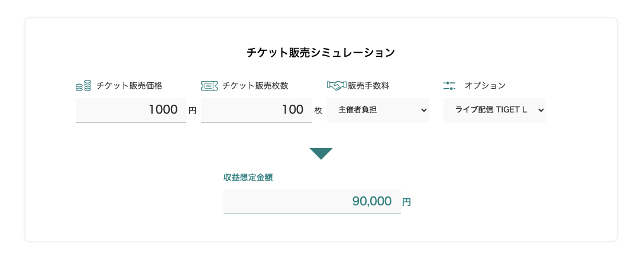Click the オプション label text
The width and height of the screenshot is (644, 258).
pos(485,85)
